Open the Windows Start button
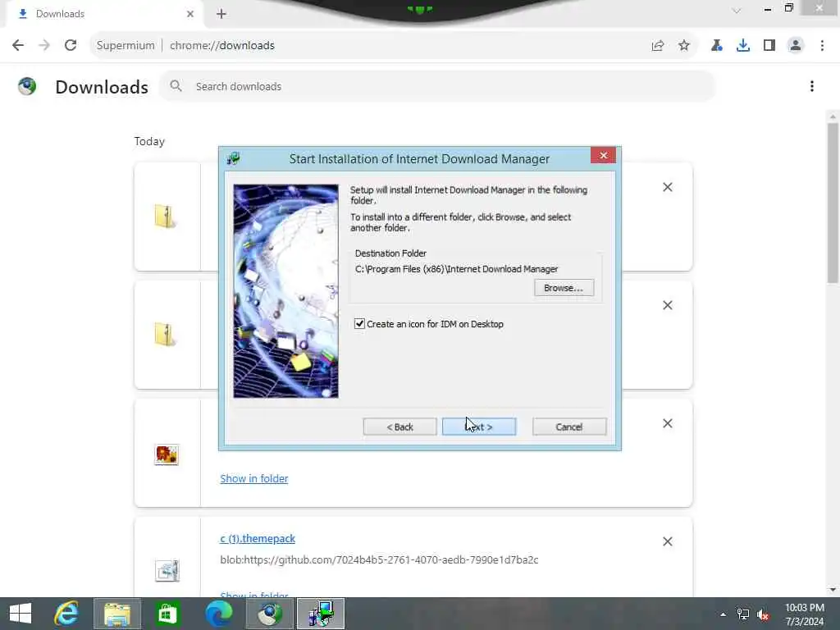The height and width of the screenshot is (630, 840). tap(21, 614)
